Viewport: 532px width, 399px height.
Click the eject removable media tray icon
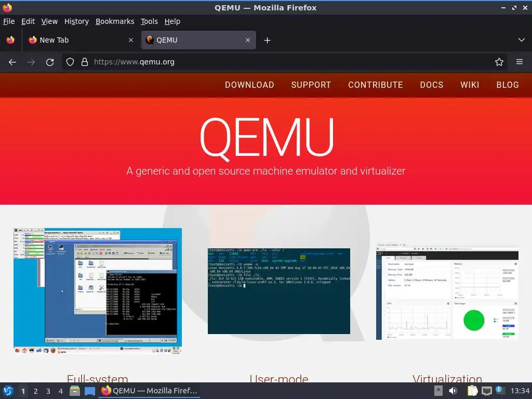click(438, 391)
